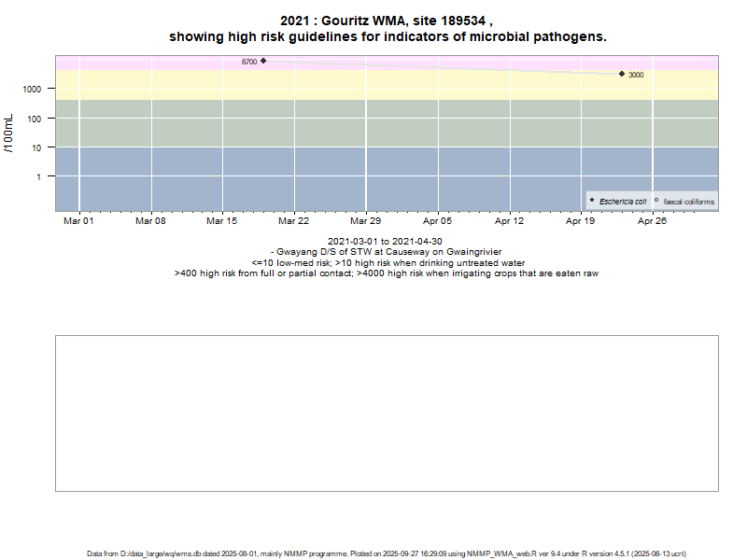
Task: Click the 'Apr 05' x-axis label
Action: (437, 222)
